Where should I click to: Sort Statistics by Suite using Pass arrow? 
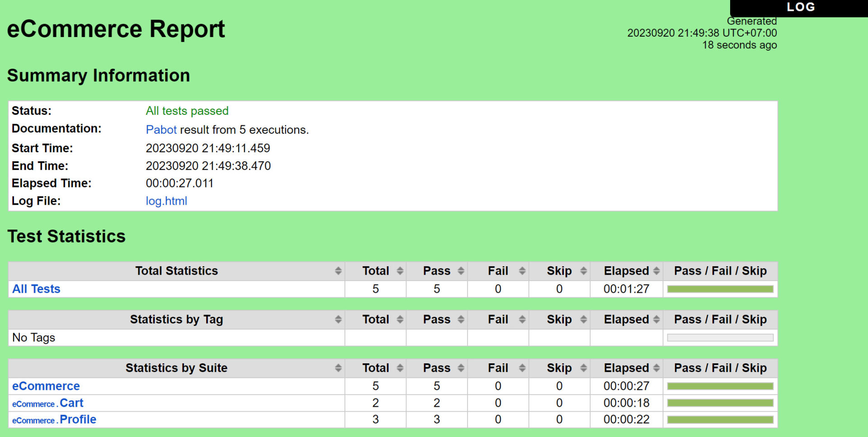[462, 368]
